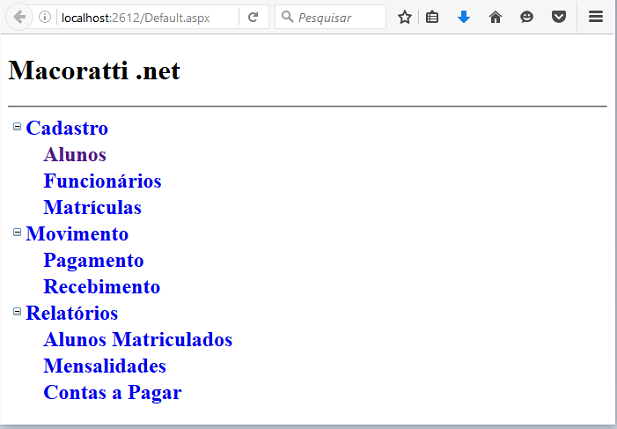Select the Matrículas link
The height and width of the screenshot is (429, 617).
tap(92, 207)
